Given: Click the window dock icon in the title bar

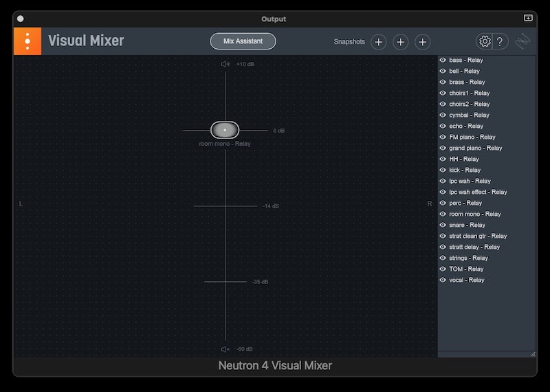Looking at the screenshot, I should 528,18.
